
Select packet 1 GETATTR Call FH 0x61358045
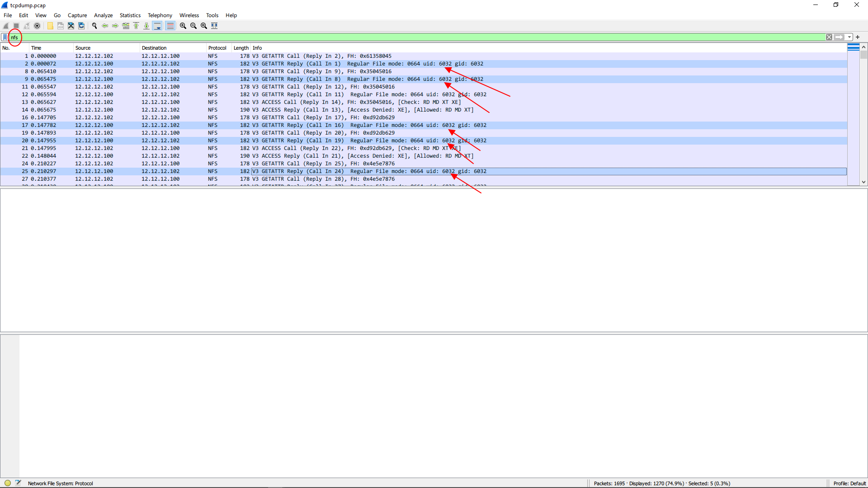click(424, 56)
